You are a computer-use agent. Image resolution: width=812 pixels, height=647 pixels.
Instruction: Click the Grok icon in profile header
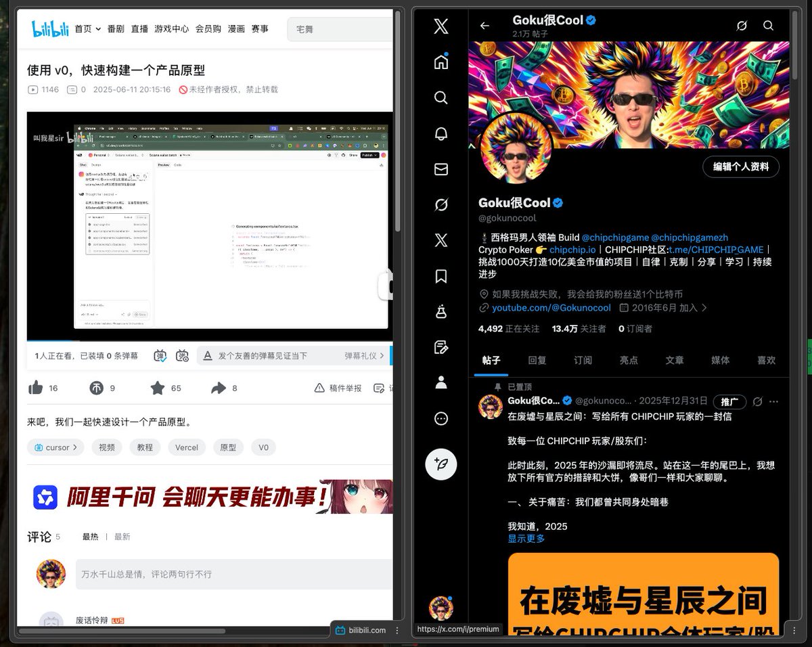pos(742,26)
